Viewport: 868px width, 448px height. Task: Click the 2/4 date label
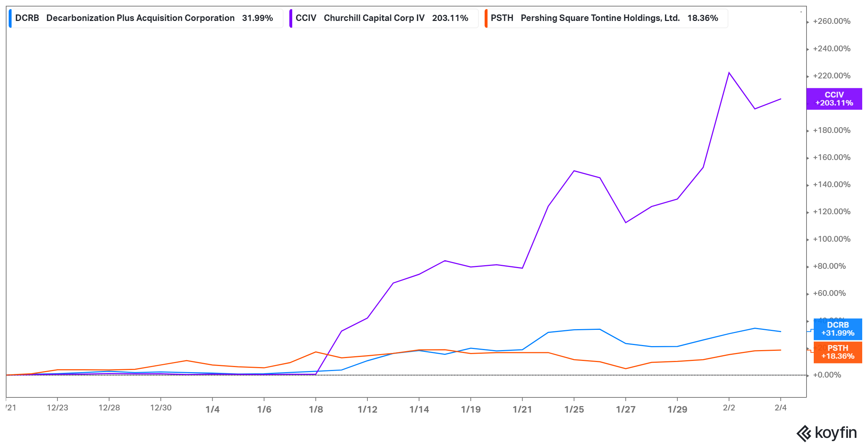(x=781, y=408)
